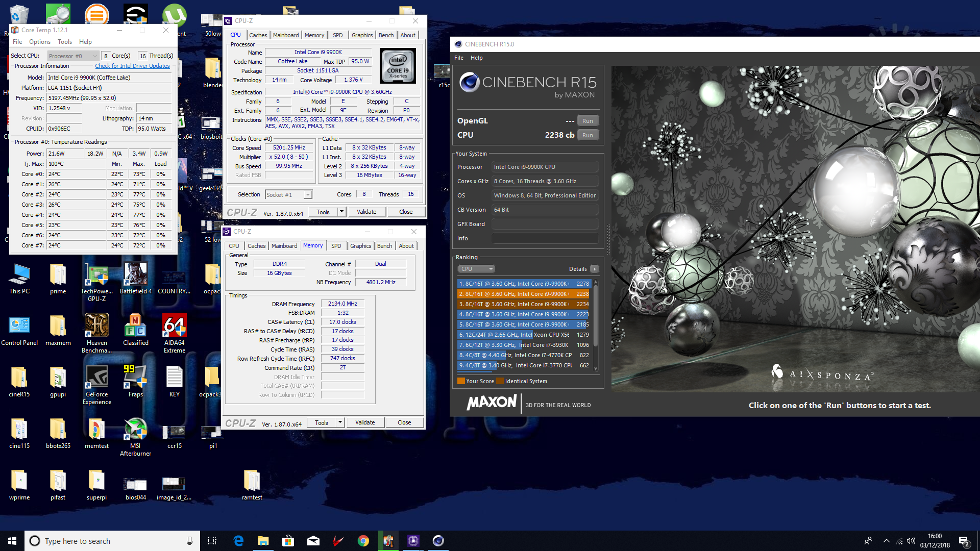The image size is (980, 551).
Task: Open the Help menu in Cinebench
Action: pyautogui.click(x=476, y=58)
